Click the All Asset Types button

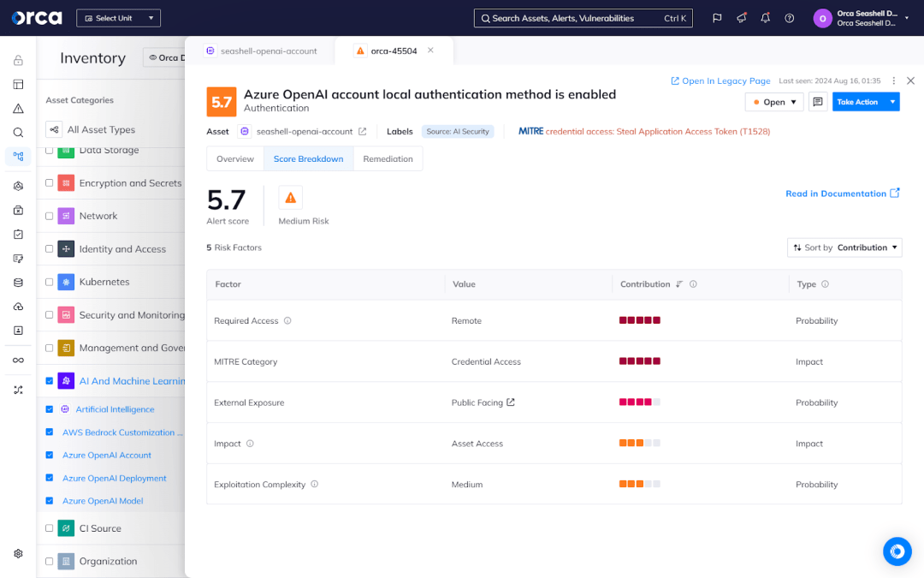click(92, 130)
